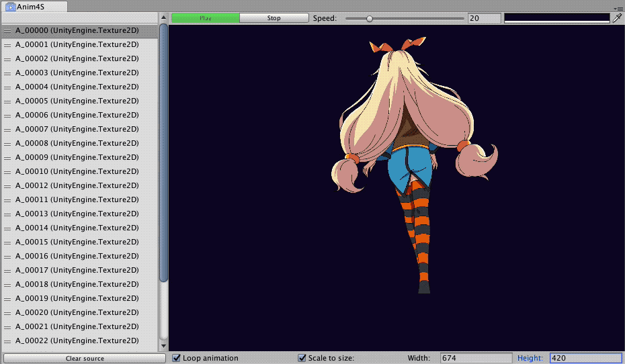
Task: Click the frame list scroll up arrow
Action: pyautogui.click(x=163, y=17)
